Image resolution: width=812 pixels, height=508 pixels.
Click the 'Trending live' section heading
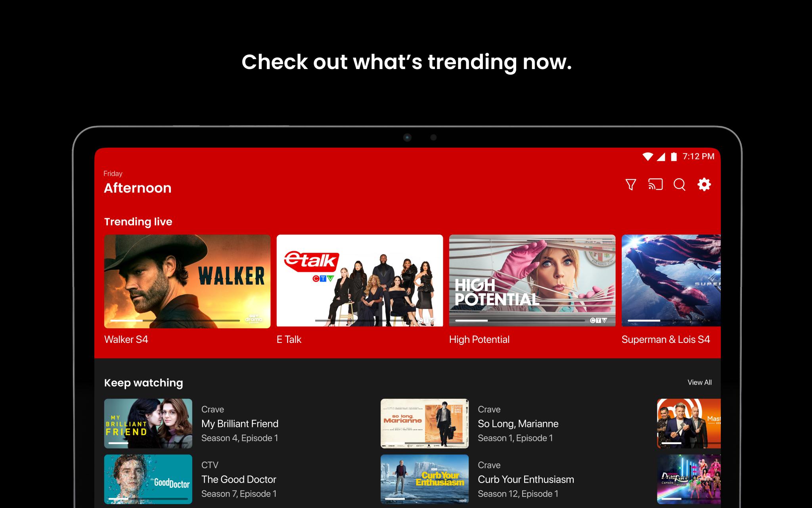(x=138, y=222)
